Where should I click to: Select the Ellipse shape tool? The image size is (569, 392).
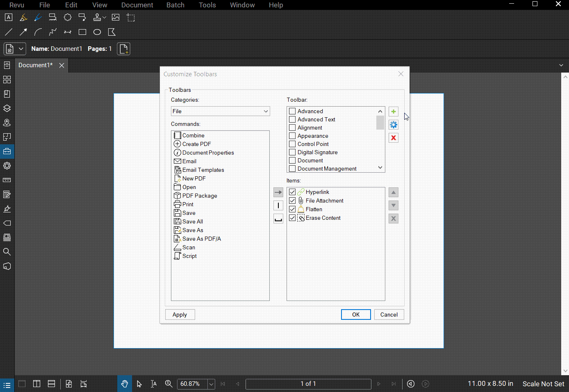point(97,32)
